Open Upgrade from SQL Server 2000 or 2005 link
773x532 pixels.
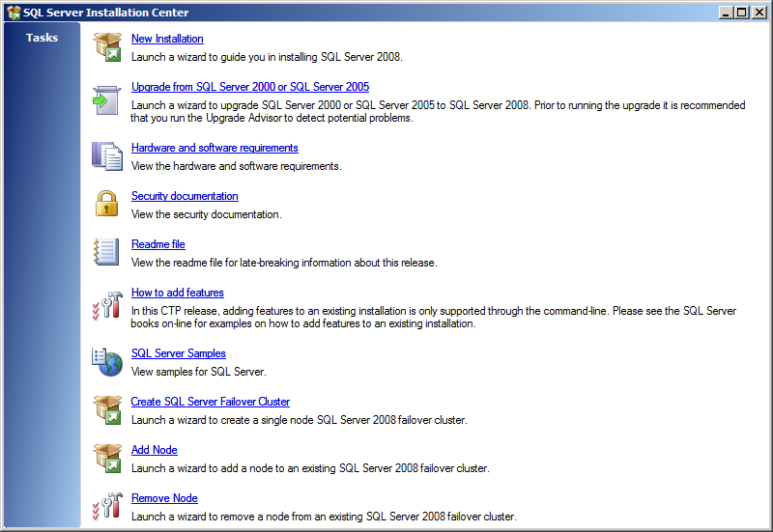pos(250,87)
